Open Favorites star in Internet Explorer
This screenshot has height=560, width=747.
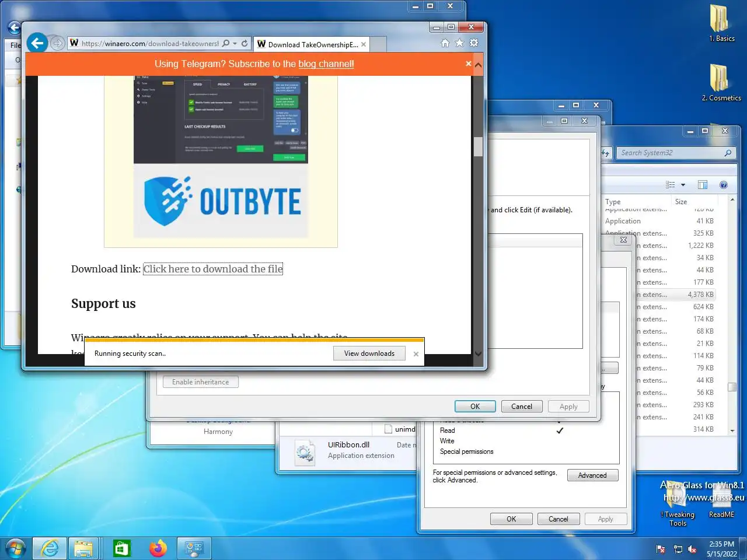pos(459,43)
